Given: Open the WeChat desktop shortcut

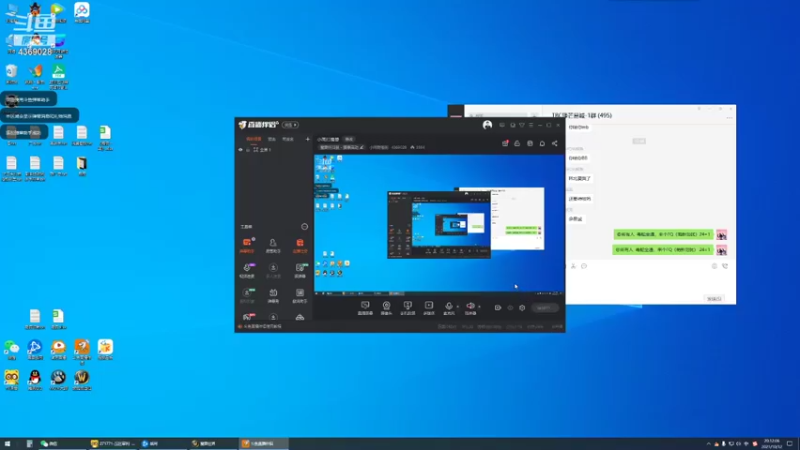Looking at the screenshot, I should coord(11,349).
